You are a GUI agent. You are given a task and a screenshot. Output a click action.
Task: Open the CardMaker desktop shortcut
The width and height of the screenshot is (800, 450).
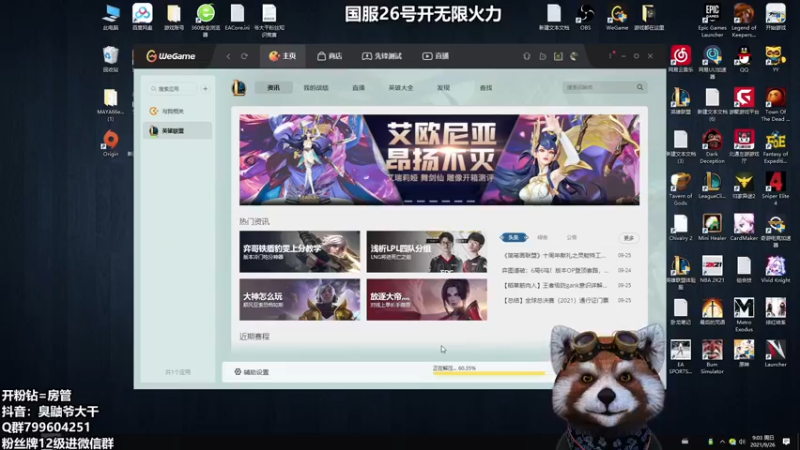coord(744,227)
